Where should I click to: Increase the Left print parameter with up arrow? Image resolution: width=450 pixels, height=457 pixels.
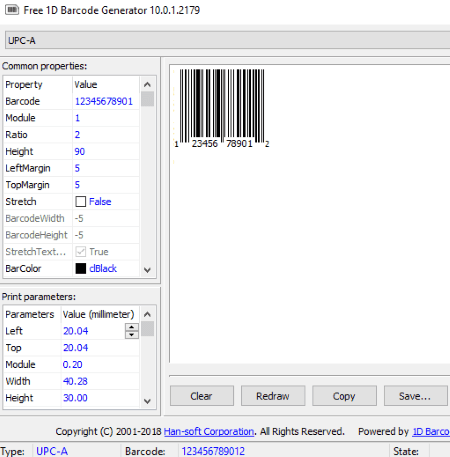132,327
